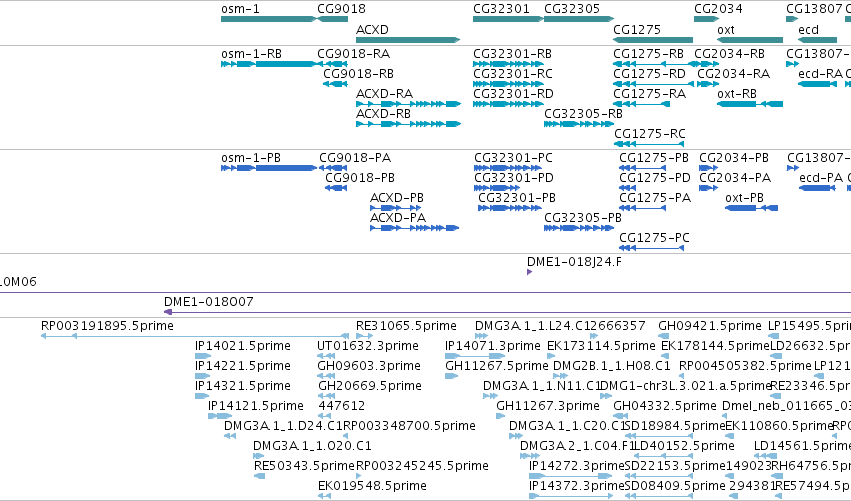The image size is (851, 501).
Task: Select transcript CG9018-RB
Action: [335, 84]
